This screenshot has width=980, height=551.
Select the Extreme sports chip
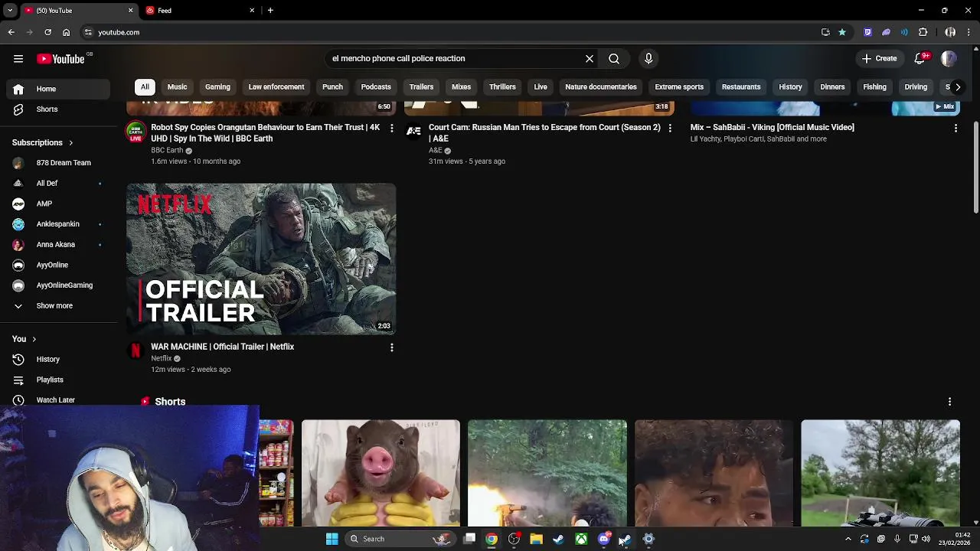pos(679,87)
